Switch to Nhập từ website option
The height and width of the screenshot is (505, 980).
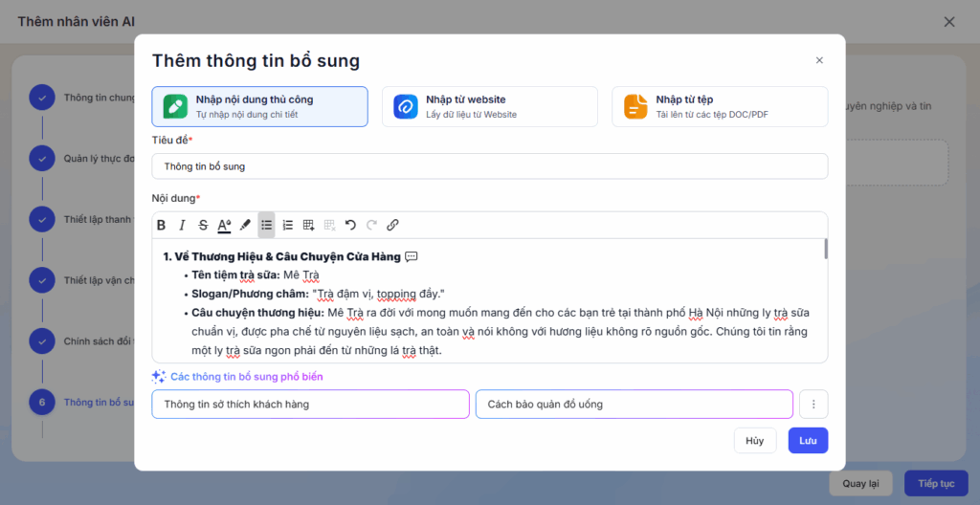coord(489,106)
